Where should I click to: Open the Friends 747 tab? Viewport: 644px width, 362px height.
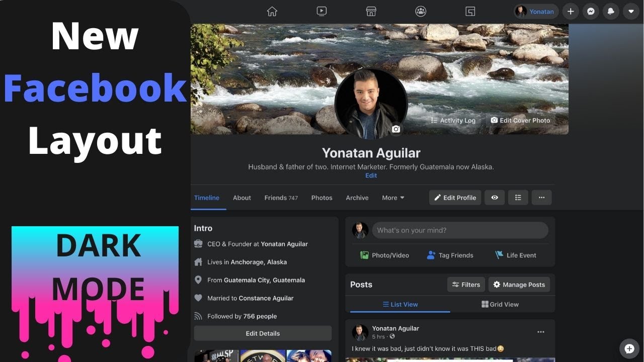tap(281, 198)
